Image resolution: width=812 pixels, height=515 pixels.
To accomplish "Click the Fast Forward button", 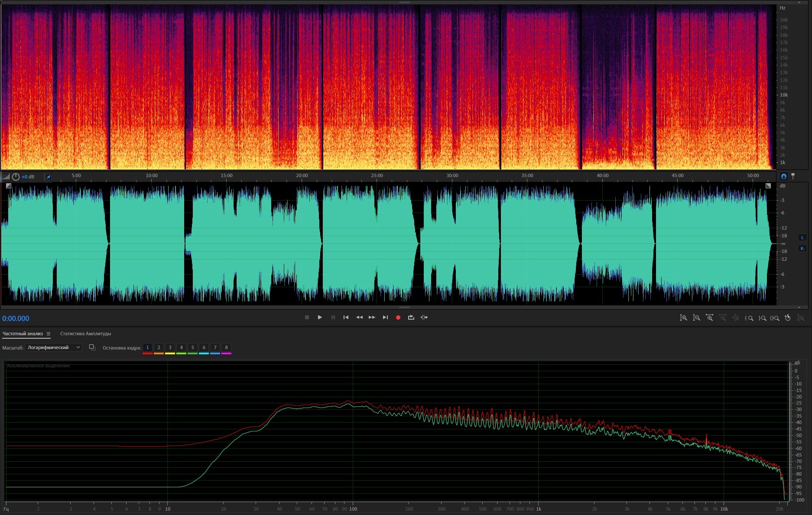I will pyautogui.click(x=372, y=317).
